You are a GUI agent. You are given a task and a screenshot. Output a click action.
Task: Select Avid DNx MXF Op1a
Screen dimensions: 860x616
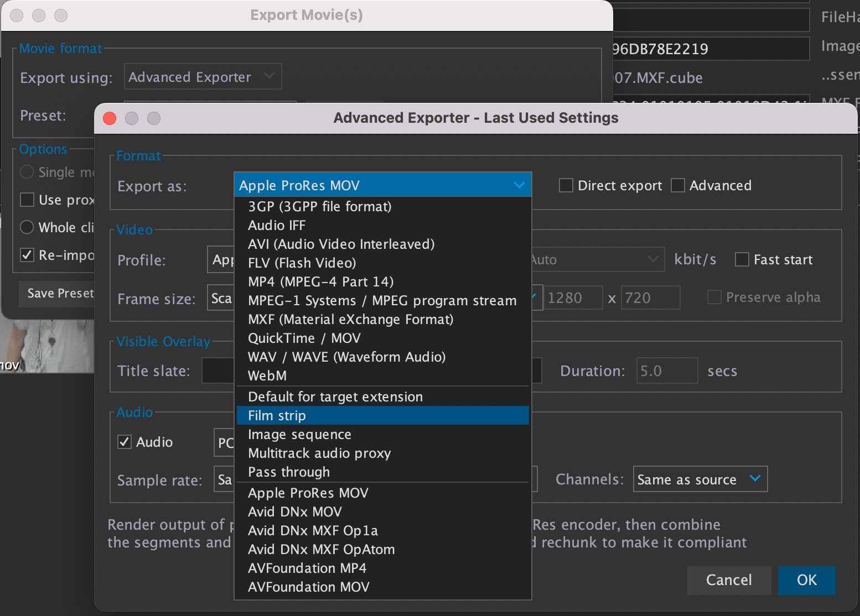pos(382,530)
